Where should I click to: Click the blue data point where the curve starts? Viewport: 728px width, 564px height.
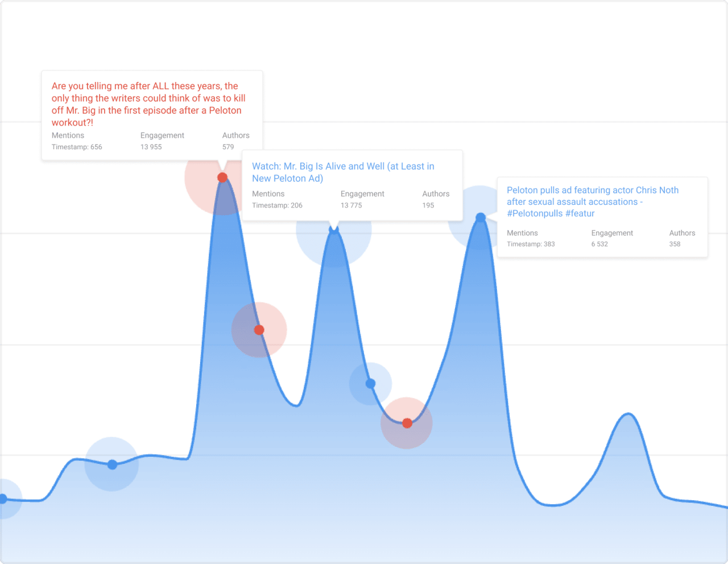coord(3,499)
